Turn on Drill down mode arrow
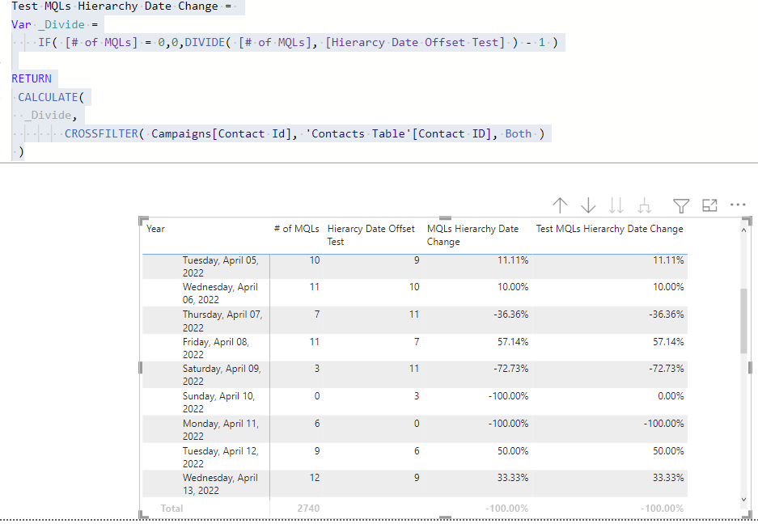Screen dimensions: 758x532 coord(588,206)
